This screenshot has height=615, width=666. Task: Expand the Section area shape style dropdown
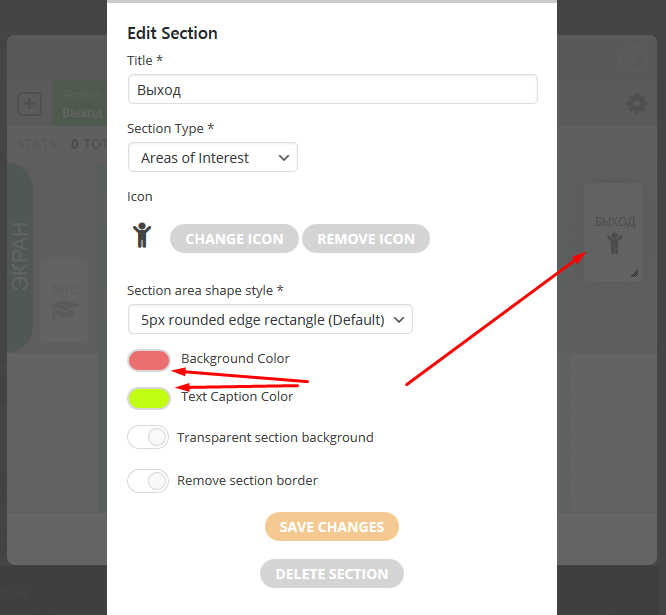tap(270, 320)
